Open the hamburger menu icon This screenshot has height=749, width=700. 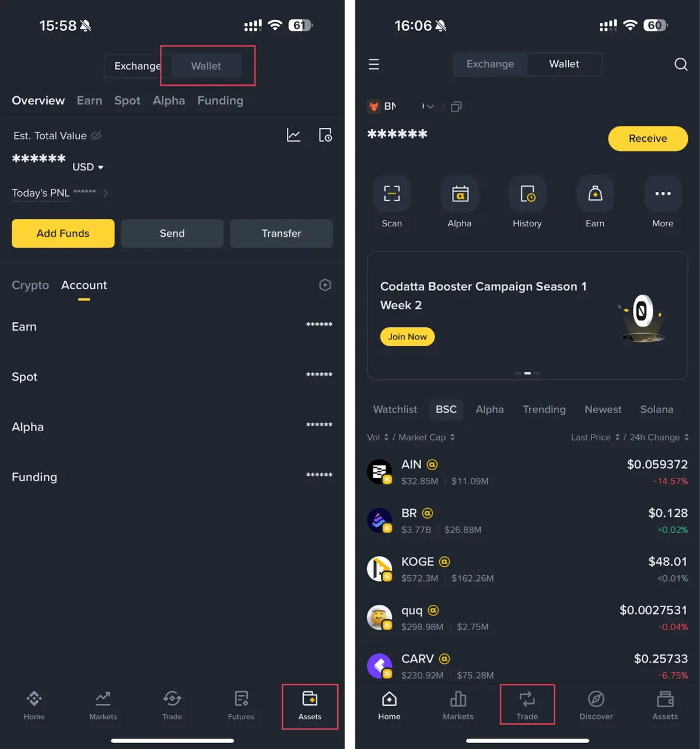click(x=374, y=64)
